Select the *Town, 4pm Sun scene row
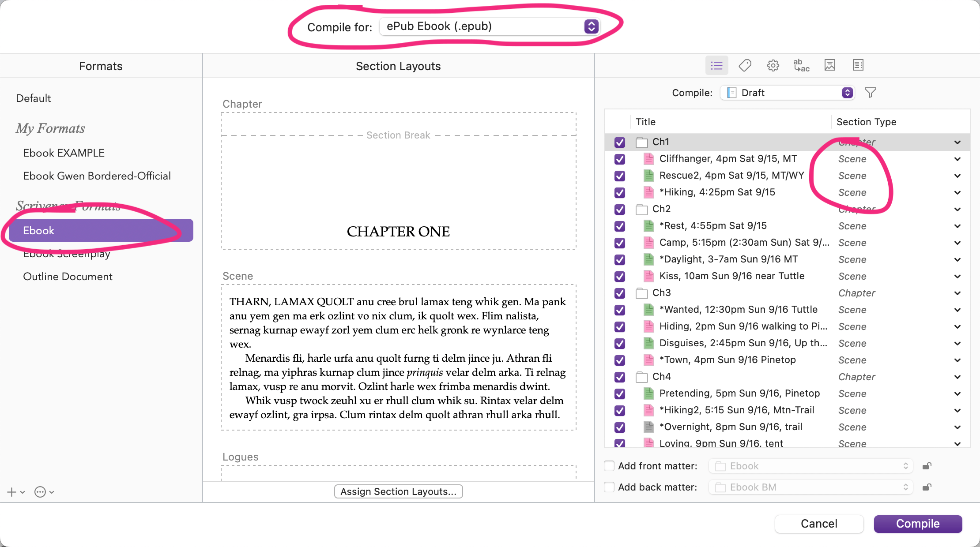 tap(787, 360)
